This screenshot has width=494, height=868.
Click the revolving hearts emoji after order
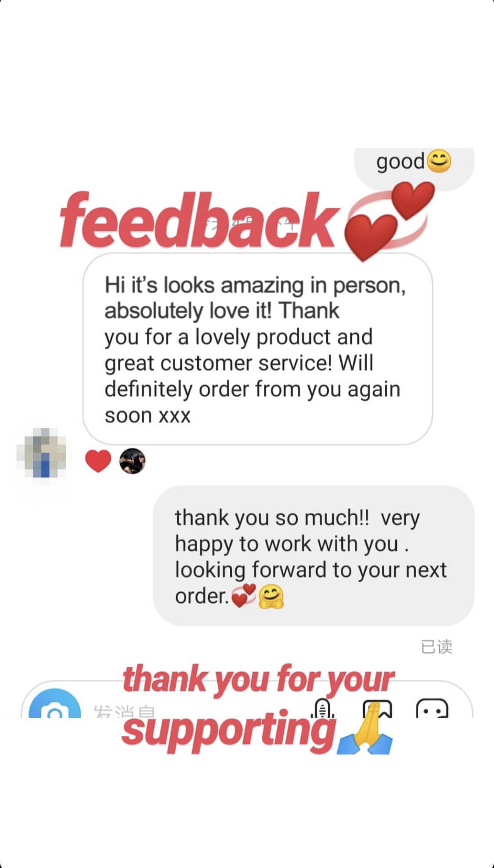click(243, 596)
